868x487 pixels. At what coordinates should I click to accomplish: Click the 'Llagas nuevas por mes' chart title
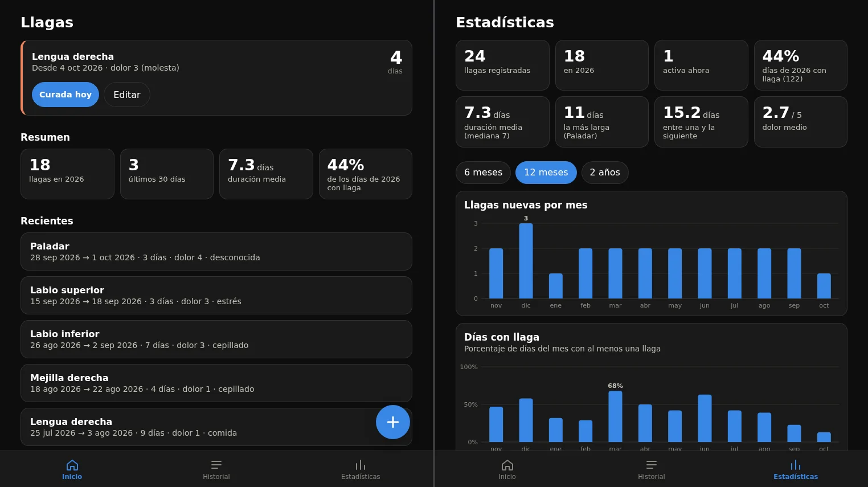pyautogui.click(x=526, y=205)
